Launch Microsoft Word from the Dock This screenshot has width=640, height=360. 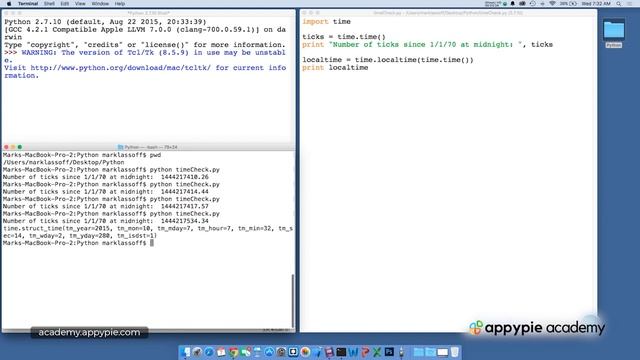[x=353, y=352]
